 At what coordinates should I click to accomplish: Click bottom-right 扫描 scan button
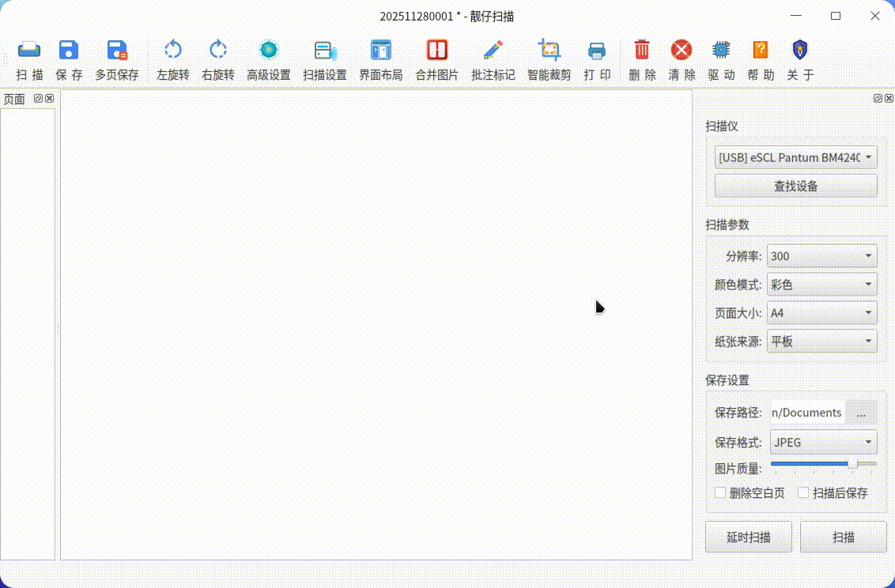pos(843,537)
